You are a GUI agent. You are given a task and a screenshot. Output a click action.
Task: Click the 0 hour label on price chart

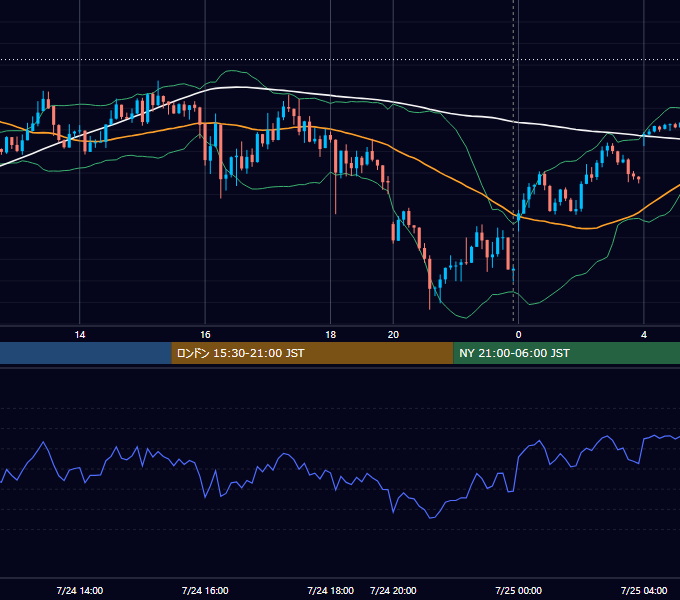518,335
